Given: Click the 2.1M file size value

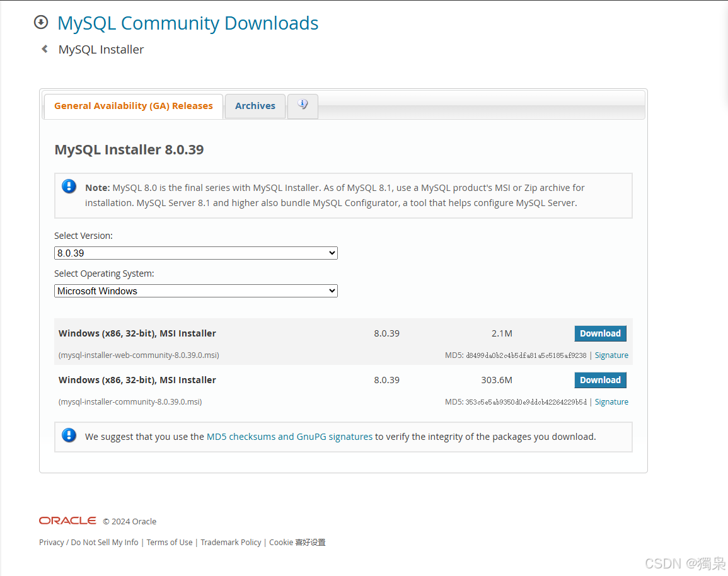Looking at the screenshot, I should point(502,333).
